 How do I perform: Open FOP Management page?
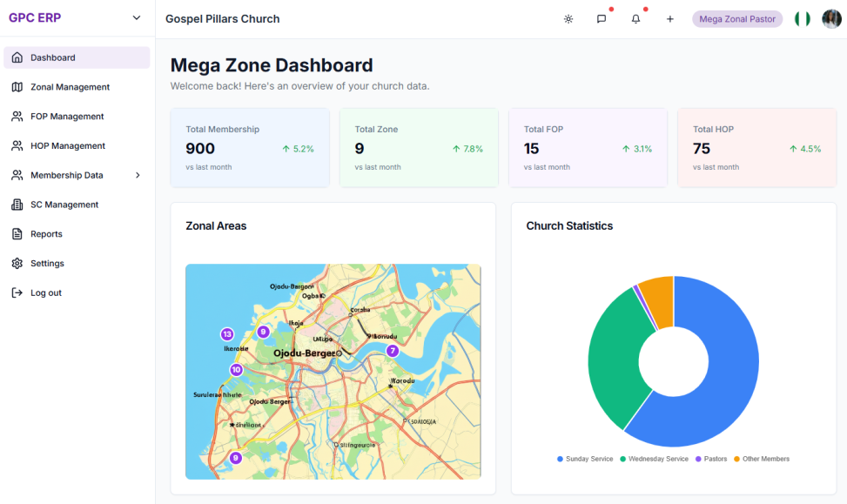pyautogui.click(x=67, y=117)
